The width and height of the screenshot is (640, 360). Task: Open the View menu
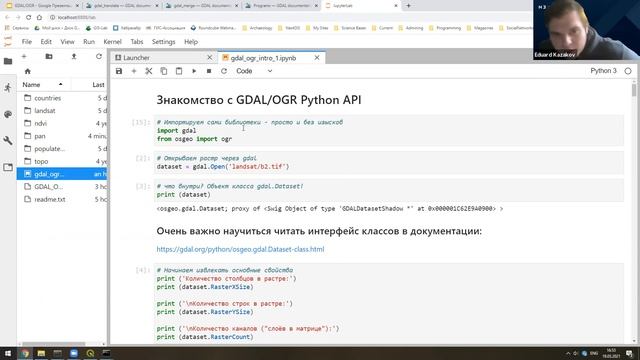click(x=67, y=42)
